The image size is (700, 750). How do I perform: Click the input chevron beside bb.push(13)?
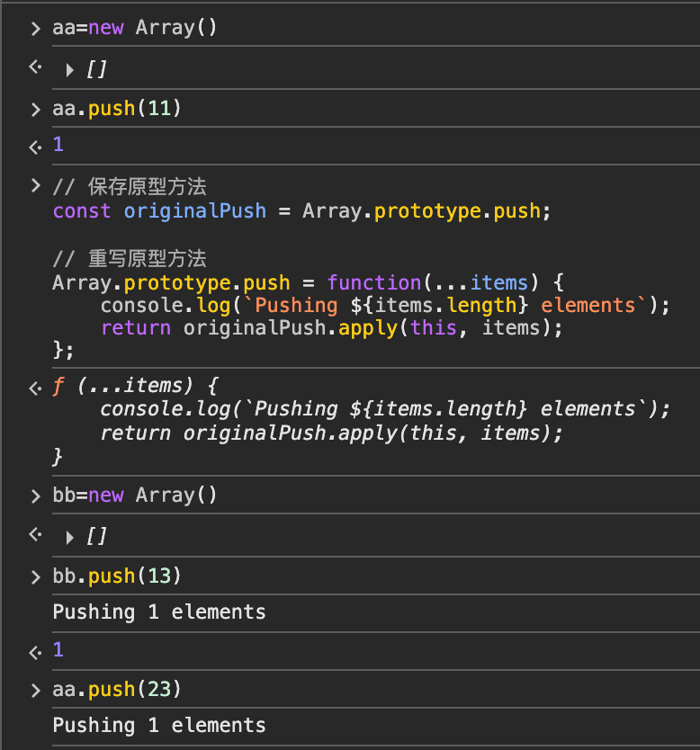click(x=35, y=576)
